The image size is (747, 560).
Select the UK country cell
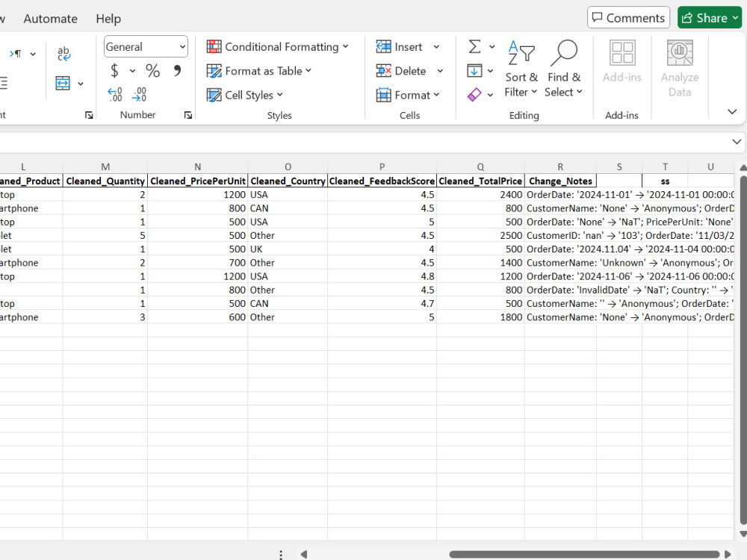288,249
